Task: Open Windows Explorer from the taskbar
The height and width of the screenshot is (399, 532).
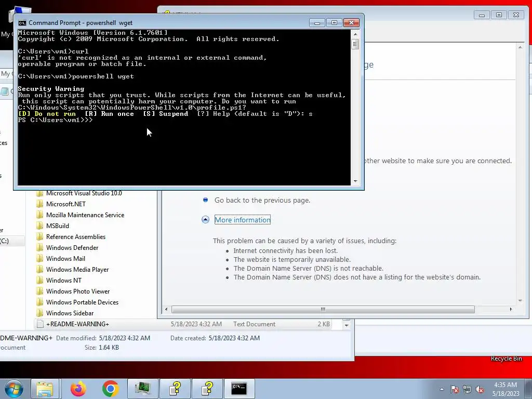Action: [x=45, y=389]
